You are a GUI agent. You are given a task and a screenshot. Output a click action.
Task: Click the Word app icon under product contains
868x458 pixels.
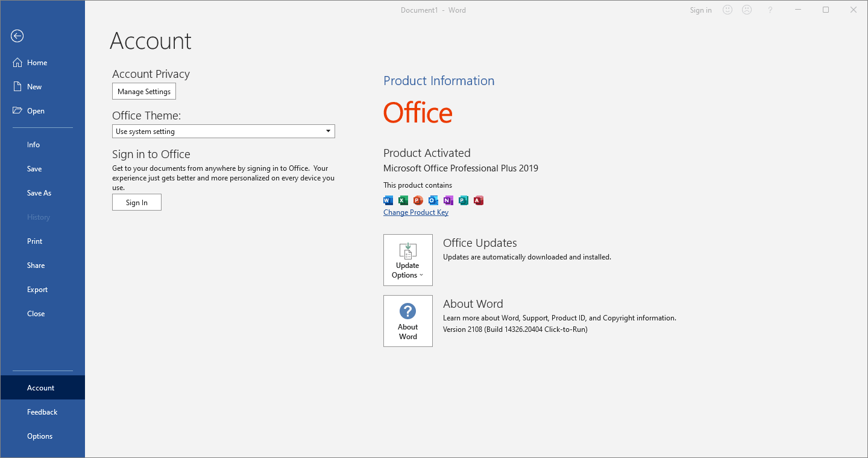388,200
